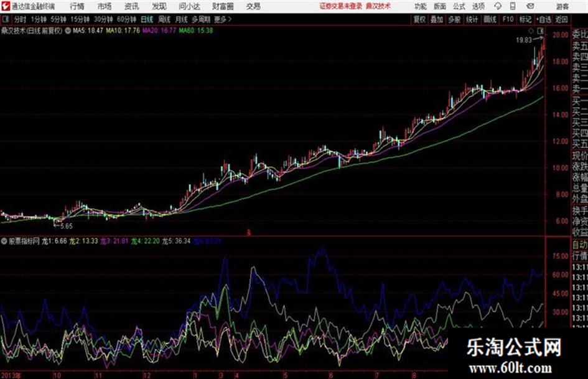The height and width of the screenshot is (379, 588).
Task: Click the 通达信金融终端 red logo icon
Action: [6, 6]
